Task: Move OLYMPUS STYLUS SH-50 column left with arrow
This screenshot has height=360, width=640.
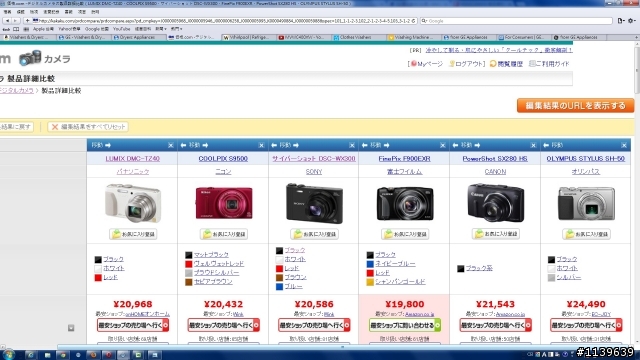Action: coord(546,145)
